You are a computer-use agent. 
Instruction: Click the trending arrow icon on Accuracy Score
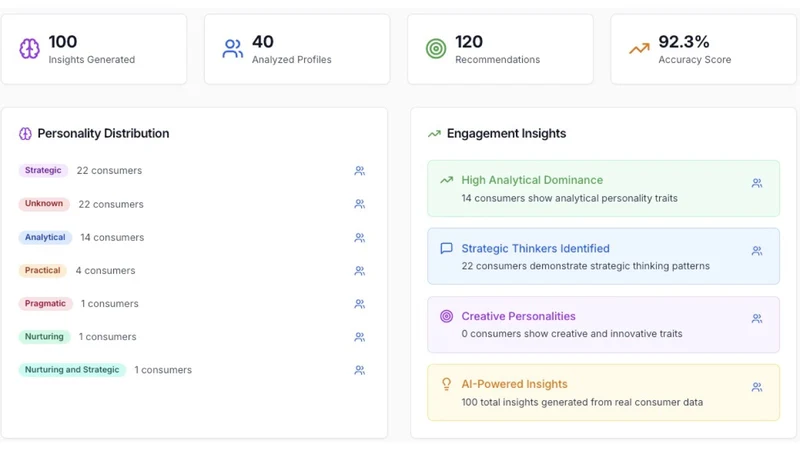coord(639,48)
